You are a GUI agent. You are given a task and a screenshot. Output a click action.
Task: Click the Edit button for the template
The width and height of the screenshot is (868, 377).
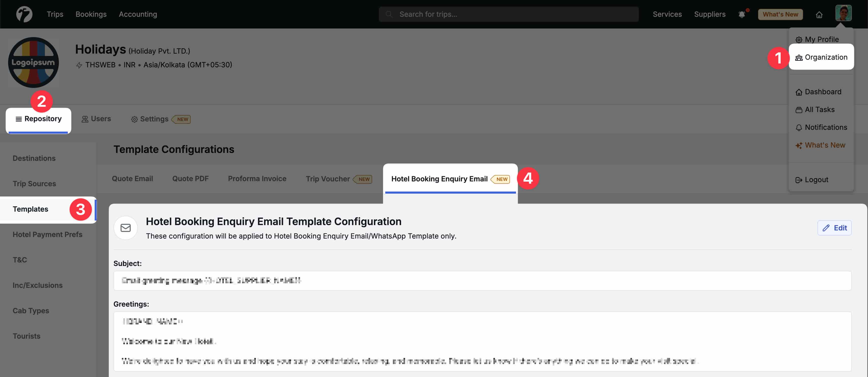pos(835,228)
